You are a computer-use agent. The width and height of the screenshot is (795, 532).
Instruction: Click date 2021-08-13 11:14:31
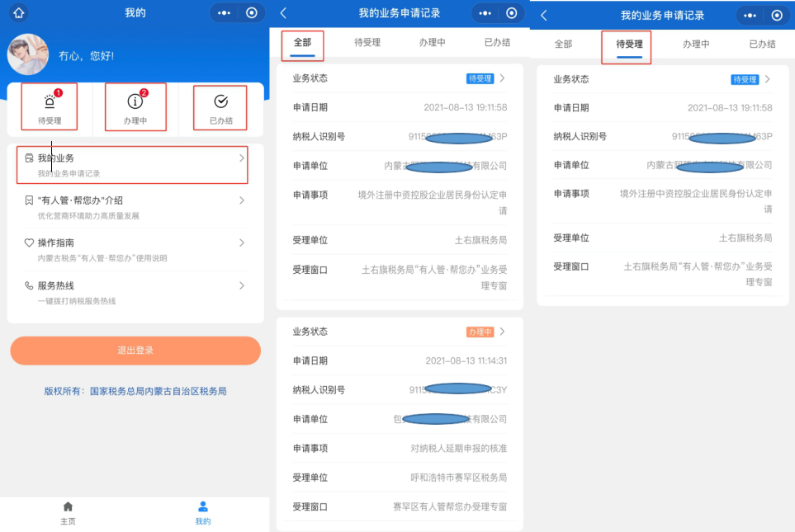(466, 360)
